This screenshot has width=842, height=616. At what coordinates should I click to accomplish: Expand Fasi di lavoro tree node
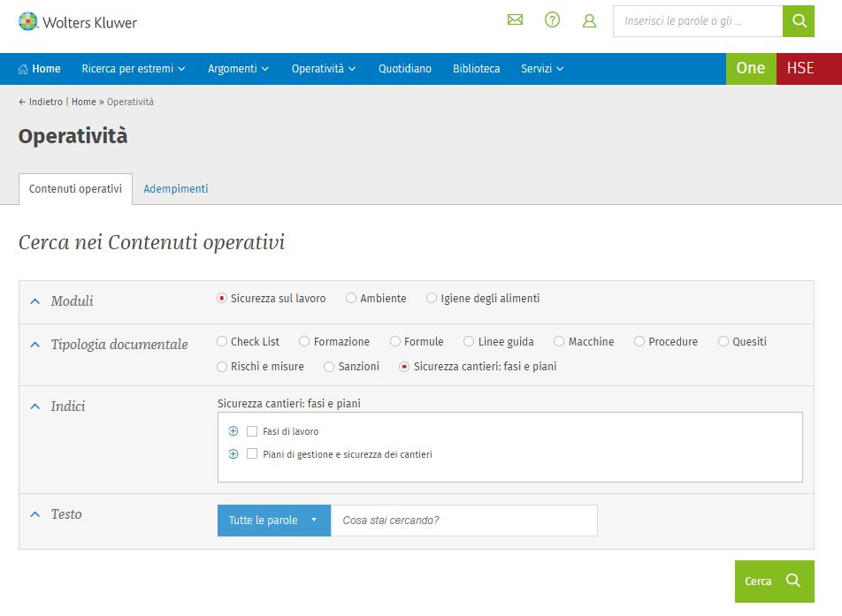pyautogui.click(x=233, y=431)
